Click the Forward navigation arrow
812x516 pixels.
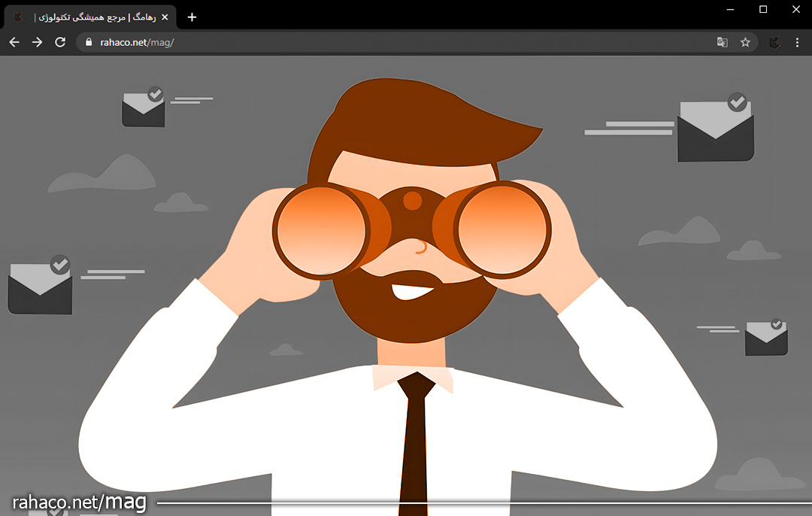pyautogui.click(x=37, y=42)
